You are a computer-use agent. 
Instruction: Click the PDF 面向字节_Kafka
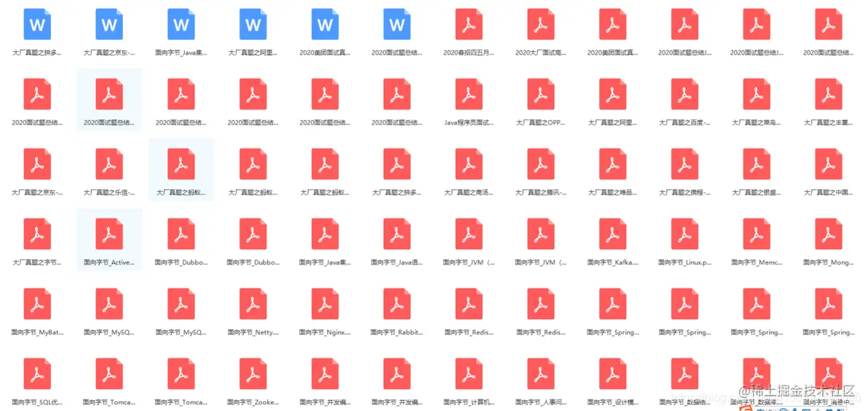click(613, 234)
